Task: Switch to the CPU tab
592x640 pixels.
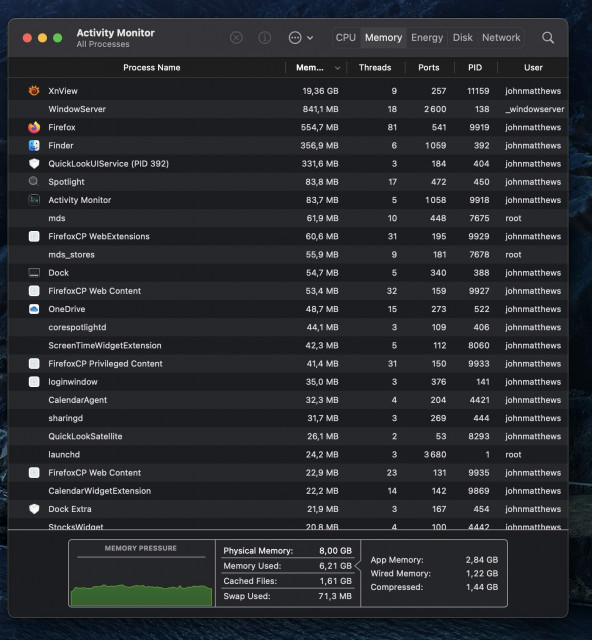Action: [x=345, y=38]
